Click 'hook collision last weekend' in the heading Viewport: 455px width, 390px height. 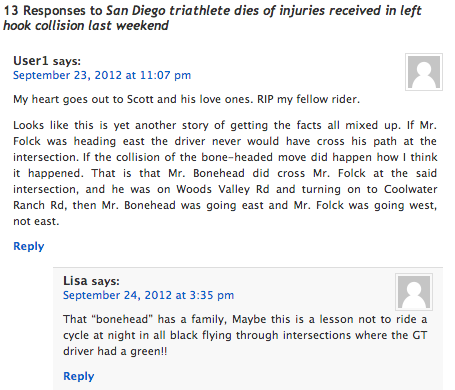pyautogui.click(x=86, y=26)
